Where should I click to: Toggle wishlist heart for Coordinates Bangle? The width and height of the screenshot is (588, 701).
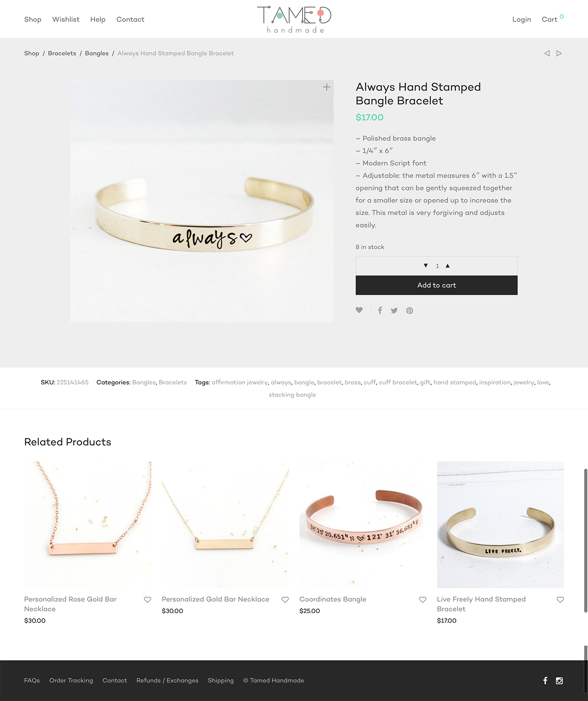click(x=423, y=600)
